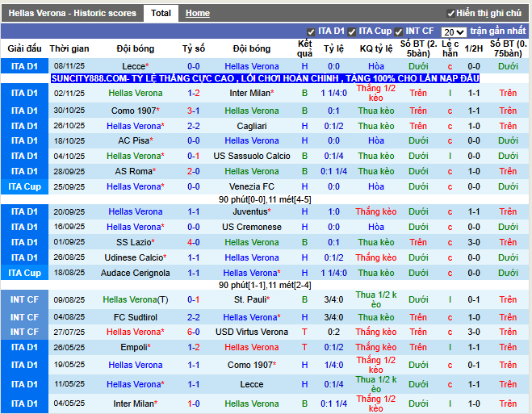Select the 1-0 score on 04/05/25
Viewport: 532px width, 414px height.
pyautogui.click(x=194, y=404)
